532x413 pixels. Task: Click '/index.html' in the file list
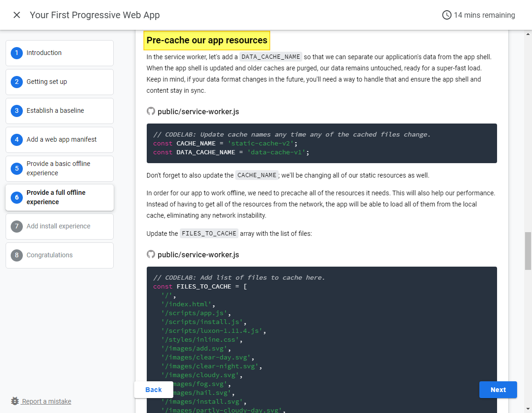pyautogui.click(x=186, y=304)
